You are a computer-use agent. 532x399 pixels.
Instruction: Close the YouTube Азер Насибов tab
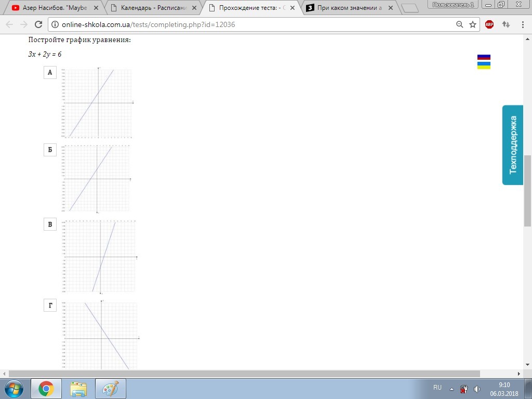pos(96,8)
